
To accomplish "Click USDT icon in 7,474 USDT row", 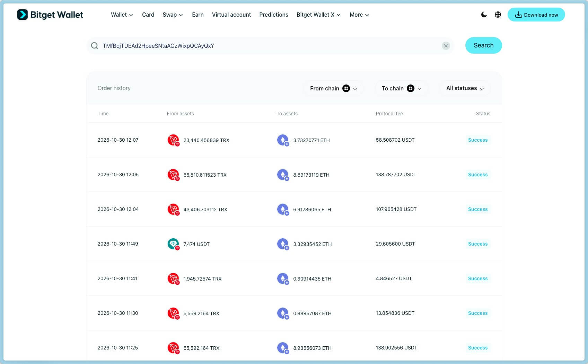I will point(173,244).
